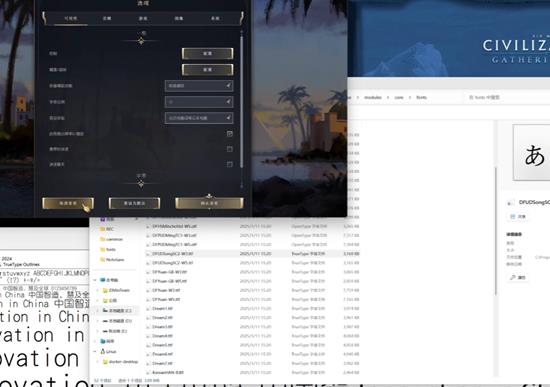
Task: Open the common folder in sidebar
Action: coord(111,239)
